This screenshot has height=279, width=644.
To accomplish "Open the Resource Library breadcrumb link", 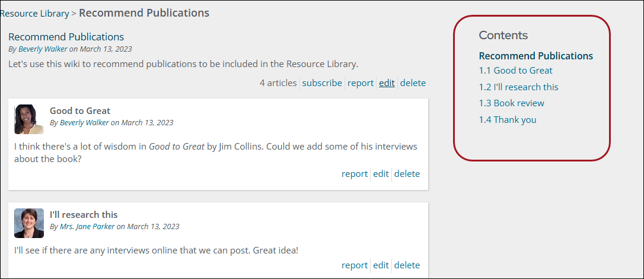I will click(x=34, y=14).
